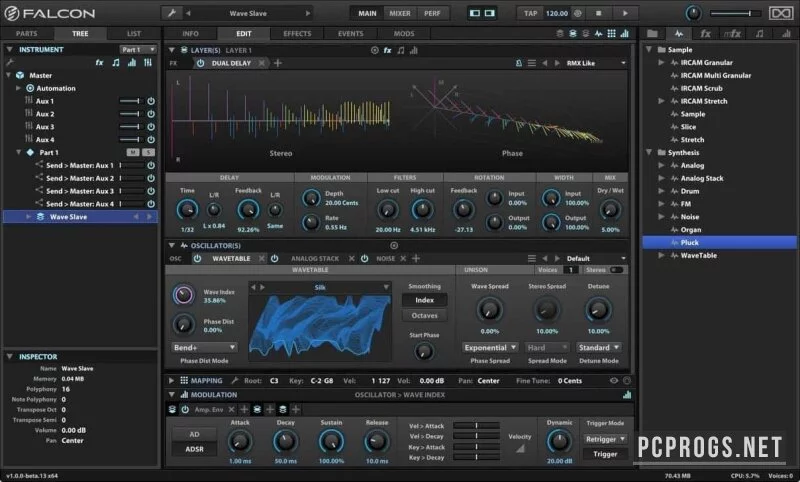Toggle right sidebar panel visibility icon
800x482 pixels.
(x=490, y=13)
